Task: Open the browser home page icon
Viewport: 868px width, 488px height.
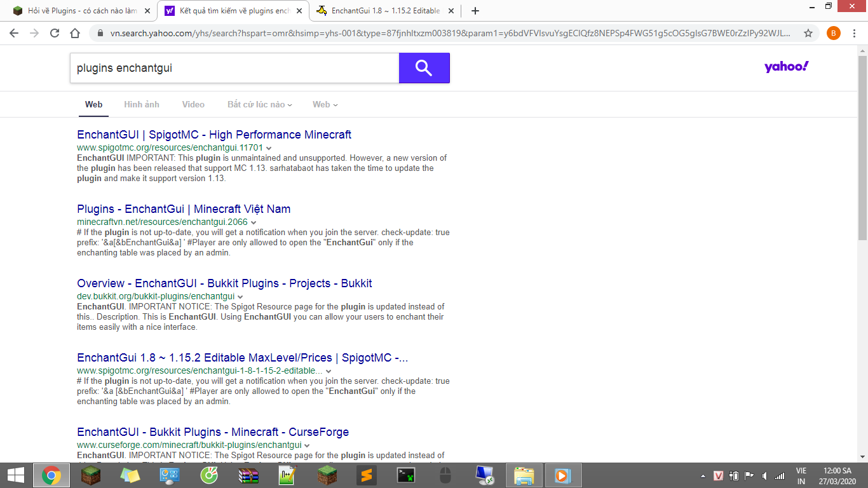Action: coord(75,33)
